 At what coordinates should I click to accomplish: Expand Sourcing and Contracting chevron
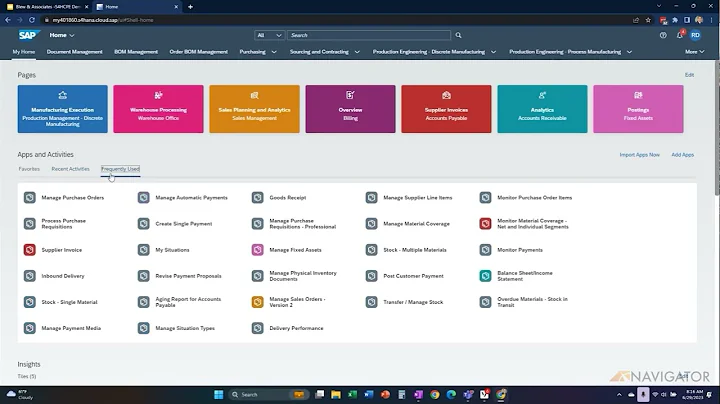click(357, 52)
